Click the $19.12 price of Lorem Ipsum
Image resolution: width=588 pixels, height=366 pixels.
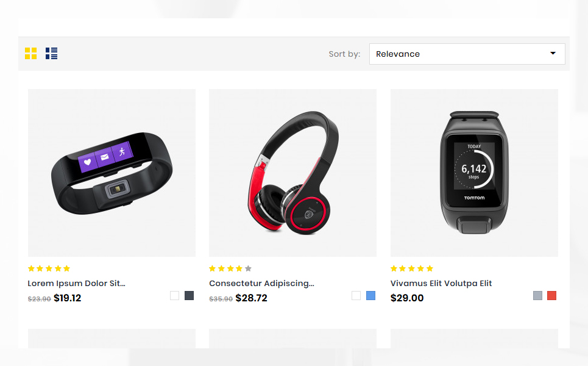coord(68,298)
